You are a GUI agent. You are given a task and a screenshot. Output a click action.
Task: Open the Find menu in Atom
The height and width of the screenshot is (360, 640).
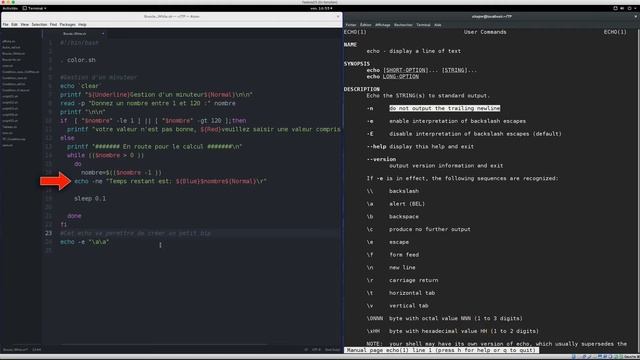[53, 24]
